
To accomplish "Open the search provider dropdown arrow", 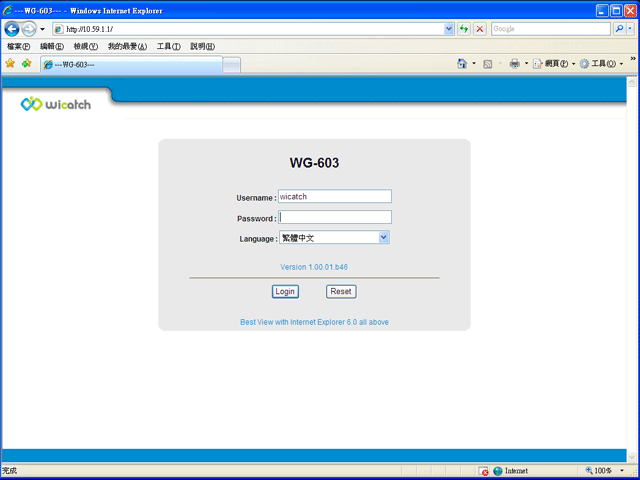I will click(x=630, y=29).
